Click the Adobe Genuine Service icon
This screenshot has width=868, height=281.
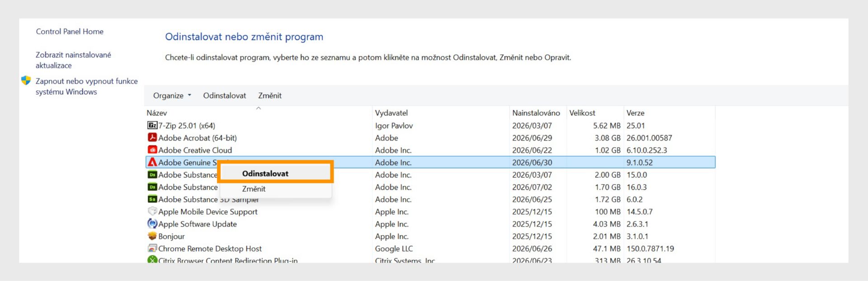pos(152,162)
